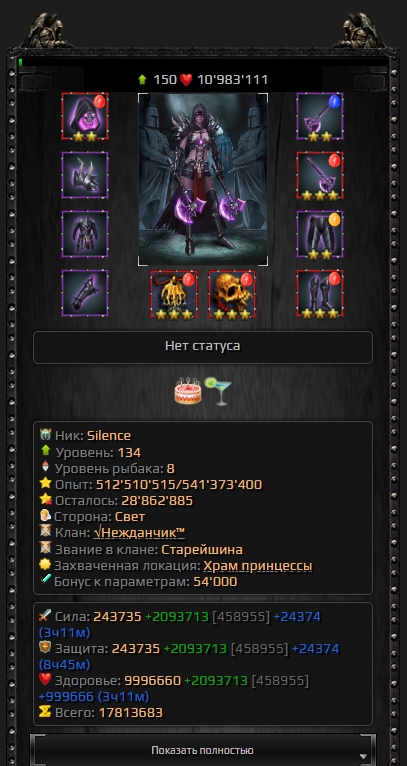Screen dimensions: 407x766
Task: Open the chest armor equipment slot
Action: (85, 234)
